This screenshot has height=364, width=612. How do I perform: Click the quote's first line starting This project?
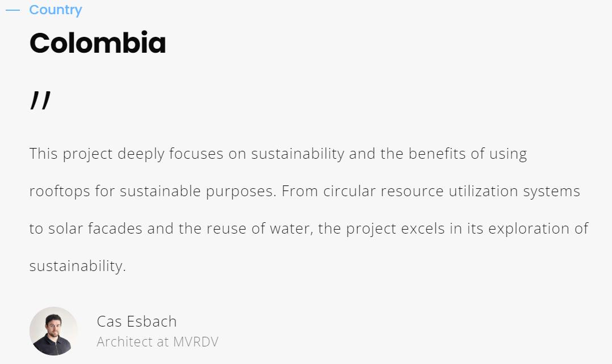(278, 154)
